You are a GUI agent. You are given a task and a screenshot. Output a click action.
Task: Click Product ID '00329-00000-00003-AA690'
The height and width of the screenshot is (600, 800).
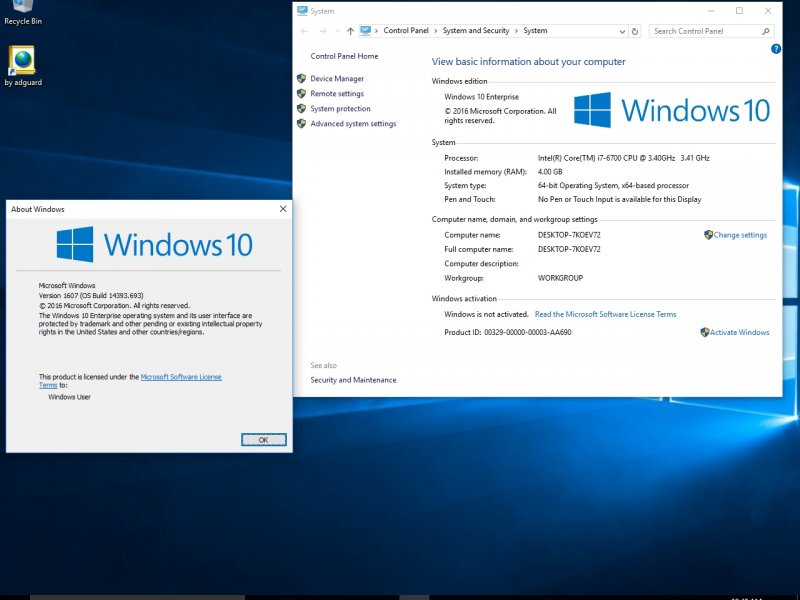click(528, 332)
